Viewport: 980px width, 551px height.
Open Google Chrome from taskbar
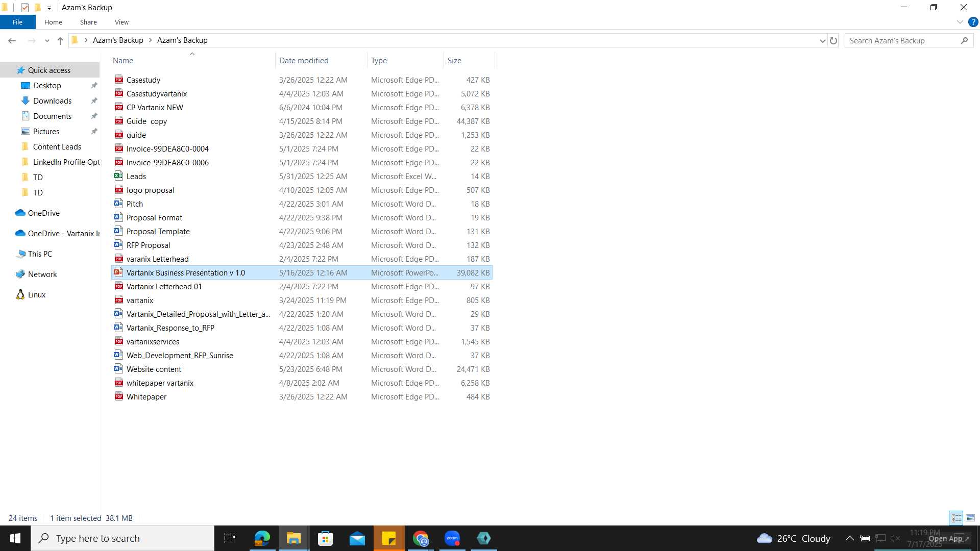[421, 538]
